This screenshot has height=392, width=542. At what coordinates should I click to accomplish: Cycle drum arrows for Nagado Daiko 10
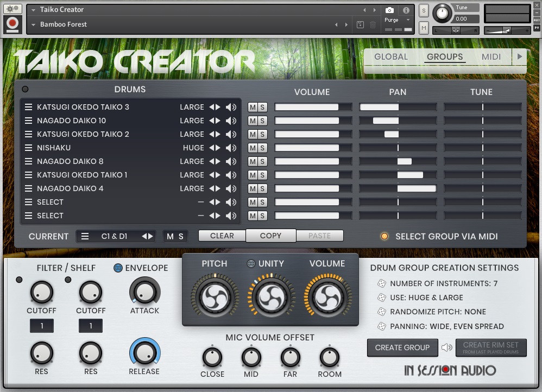point(215,121)
